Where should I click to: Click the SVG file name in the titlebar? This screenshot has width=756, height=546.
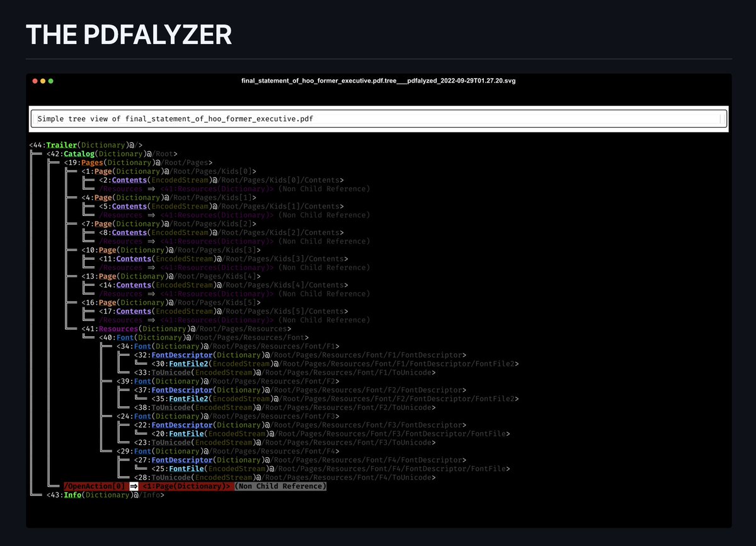tap(379, 81)
